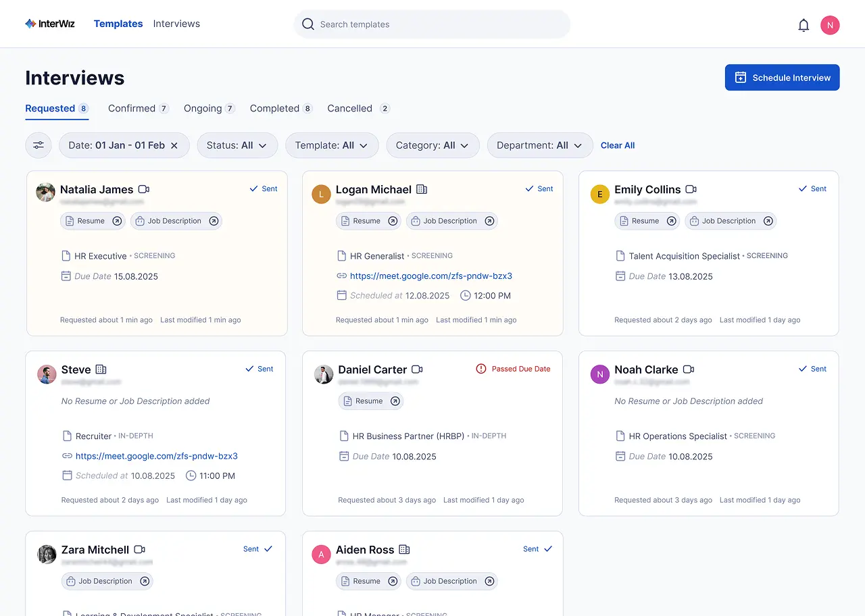
Task: Click the InterWiz logo
Action: pyautogui.click(x=50, y=24)
